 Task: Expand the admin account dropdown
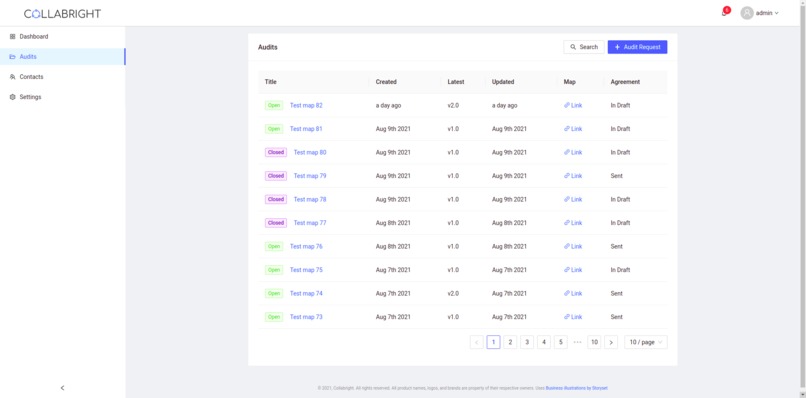pyautogui.click(x=767, y=13)
